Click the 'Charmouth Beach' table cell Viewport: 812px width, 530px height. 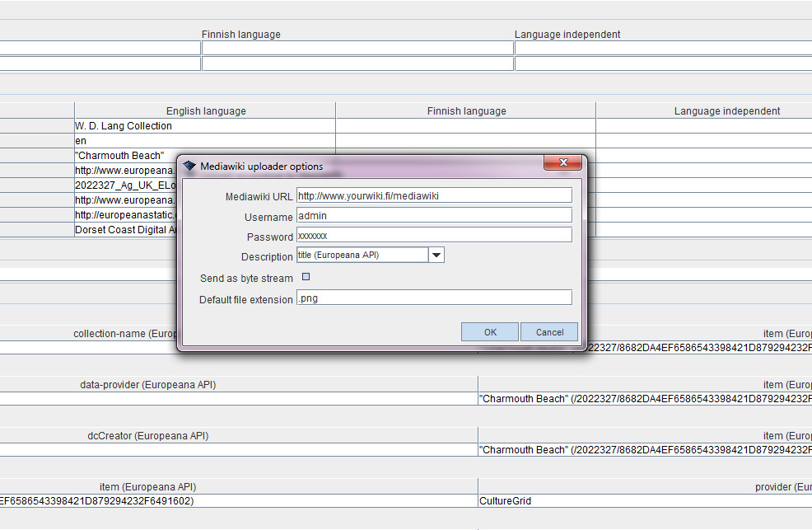[x=119, y=155]
